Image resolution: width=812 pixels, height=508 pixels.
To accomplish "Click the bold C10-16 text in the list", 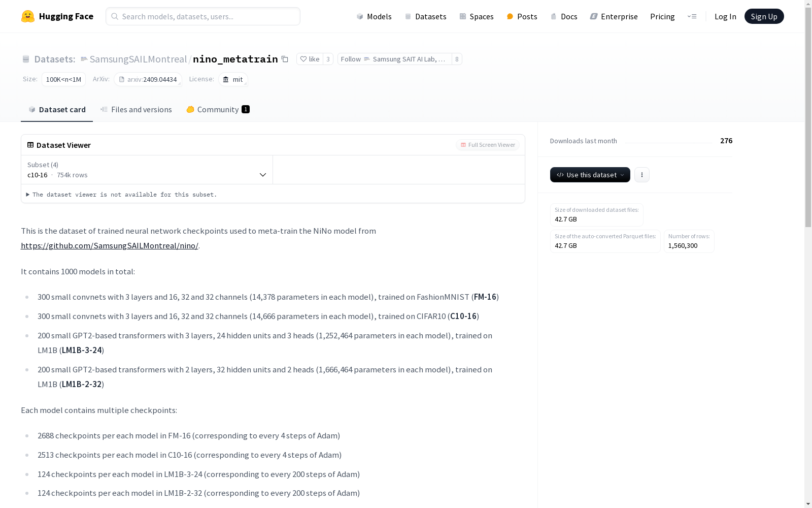I will click(x=463, y=316).
